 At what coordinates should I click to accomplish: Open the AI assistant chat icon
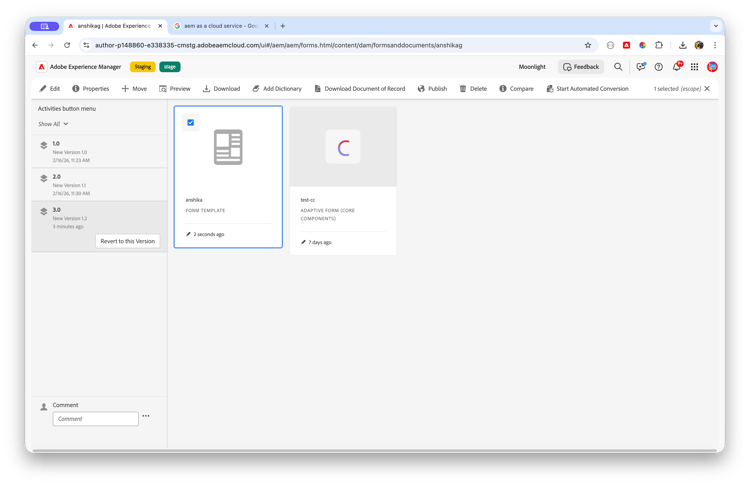click(640, 67)
